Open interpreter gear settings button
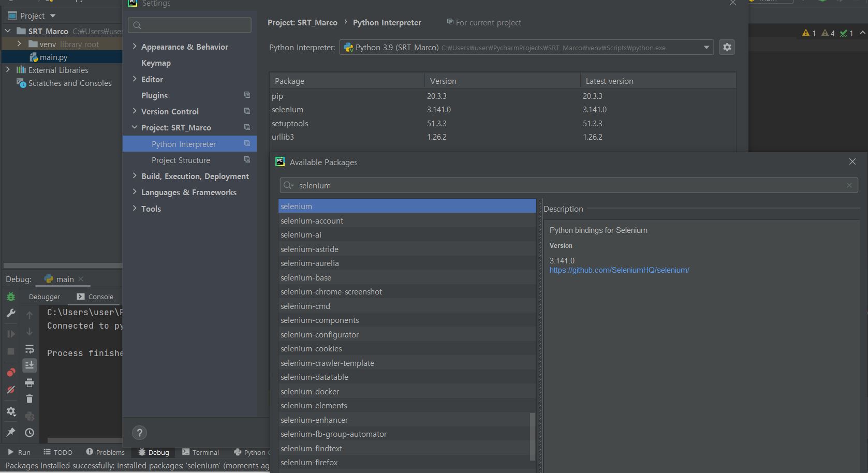The width and height of the screenshot is (868, 473). point(727,47)
